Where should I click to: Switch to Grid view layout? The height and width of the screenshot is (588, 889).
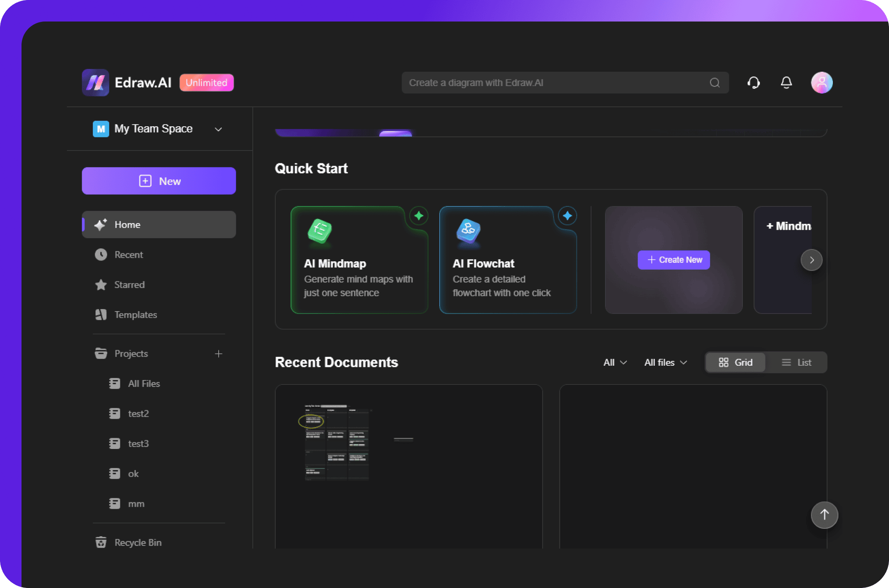[x=736, y=362]
